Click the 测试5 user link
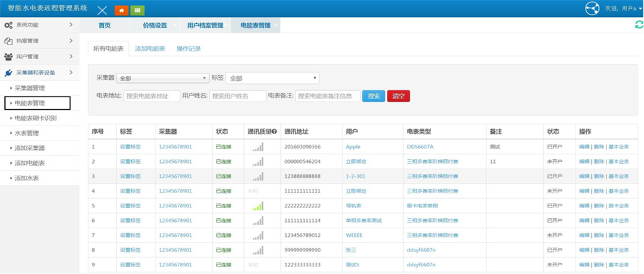 click(353, 265)
